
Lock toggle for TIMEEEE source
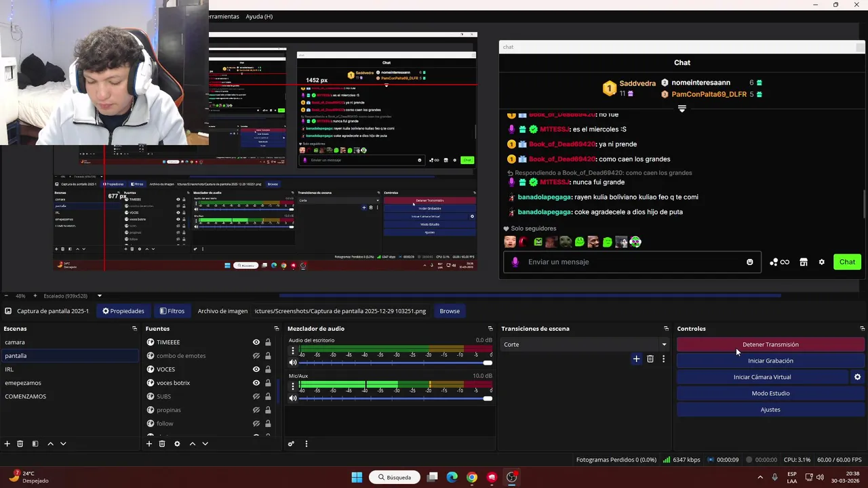point(268,342)
